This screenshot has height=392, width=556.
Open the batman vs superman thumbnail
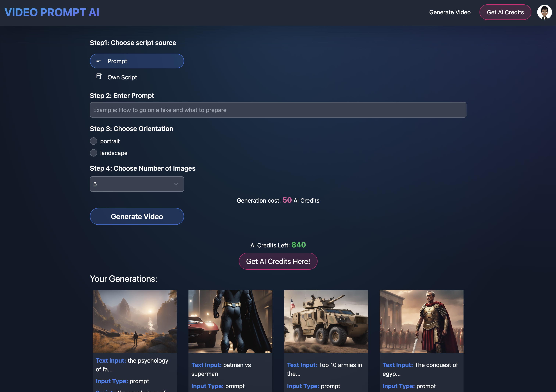point(230,321)
